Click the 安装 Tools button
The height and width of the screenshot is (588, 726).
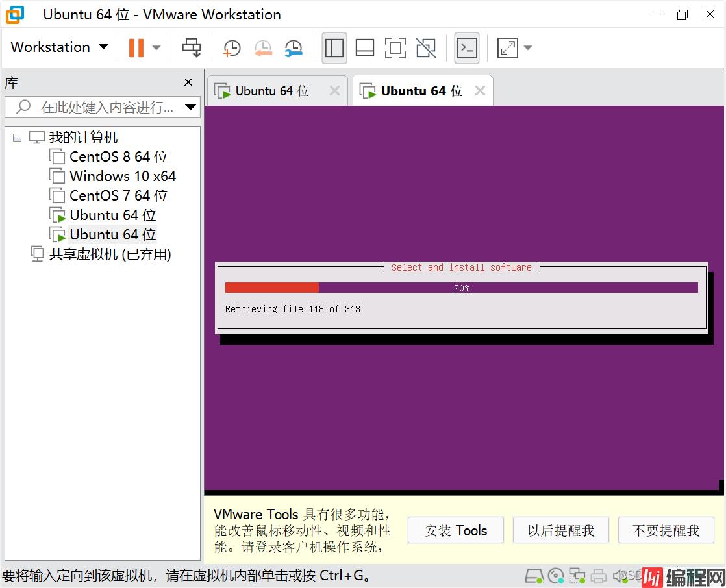click(x=456, y=530)
